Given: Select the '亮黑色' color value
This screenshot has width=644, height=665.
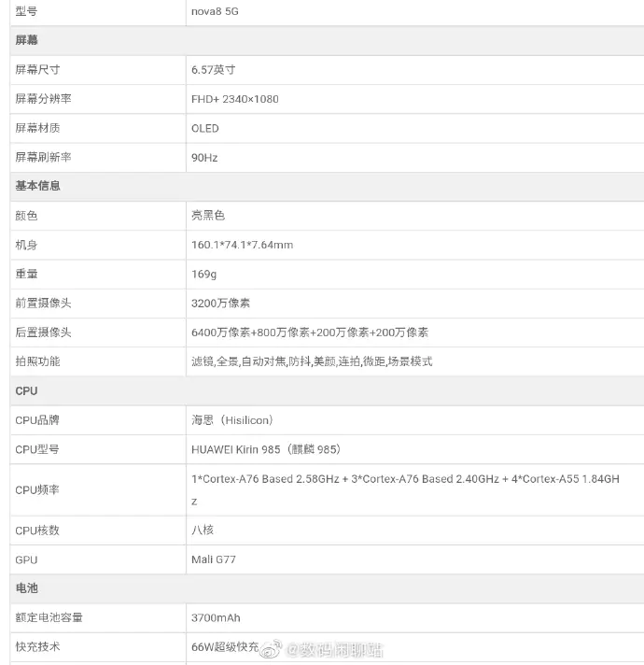Looking at the screenshot, I should 207,216.
